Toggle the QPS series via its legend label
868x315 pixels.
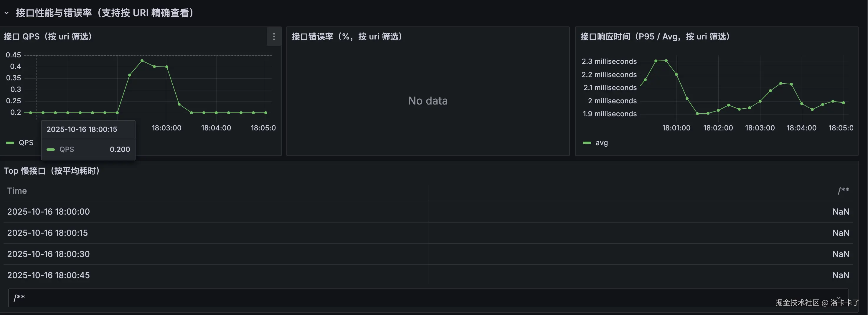coord(26,143)
